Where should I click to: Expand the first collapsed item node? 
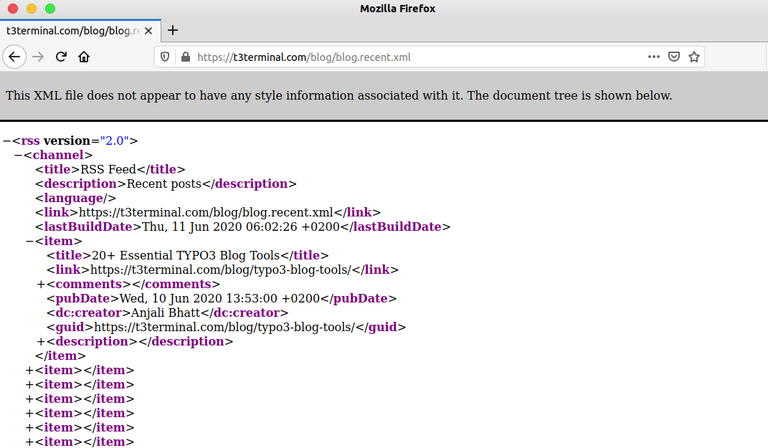(29, 370)
